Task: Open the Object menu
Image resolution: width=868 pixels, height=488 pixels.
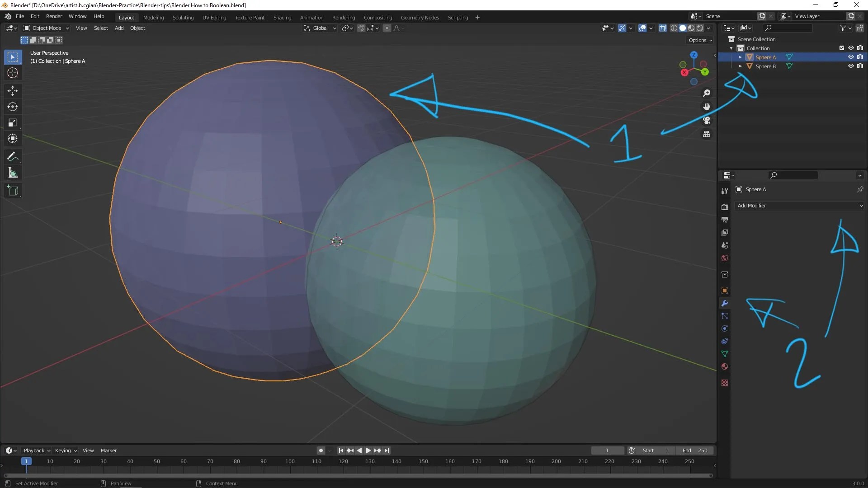Action: pyautogui.click(x=137, y=28)
